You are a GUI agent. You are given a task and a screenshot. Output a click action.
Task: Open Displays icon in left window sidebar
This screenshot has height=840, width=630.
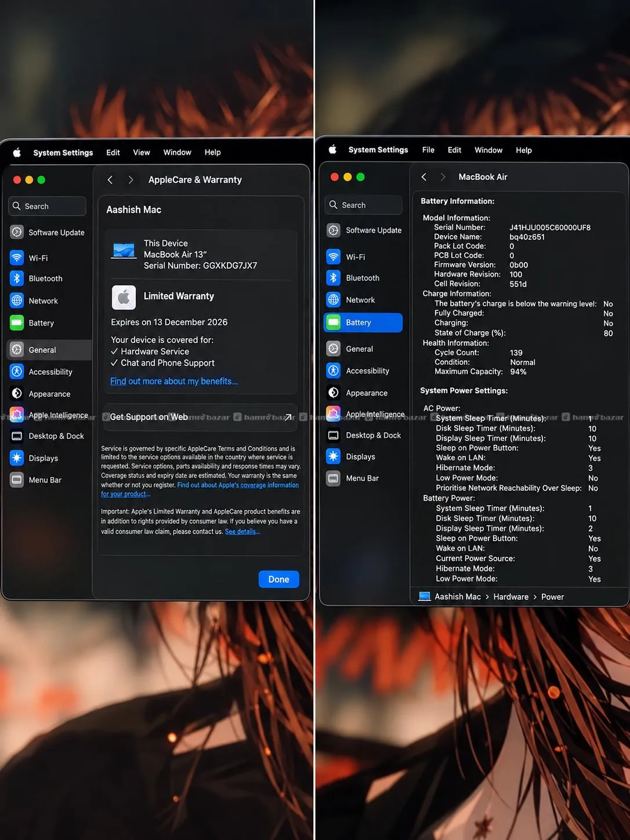click(17, 458)
